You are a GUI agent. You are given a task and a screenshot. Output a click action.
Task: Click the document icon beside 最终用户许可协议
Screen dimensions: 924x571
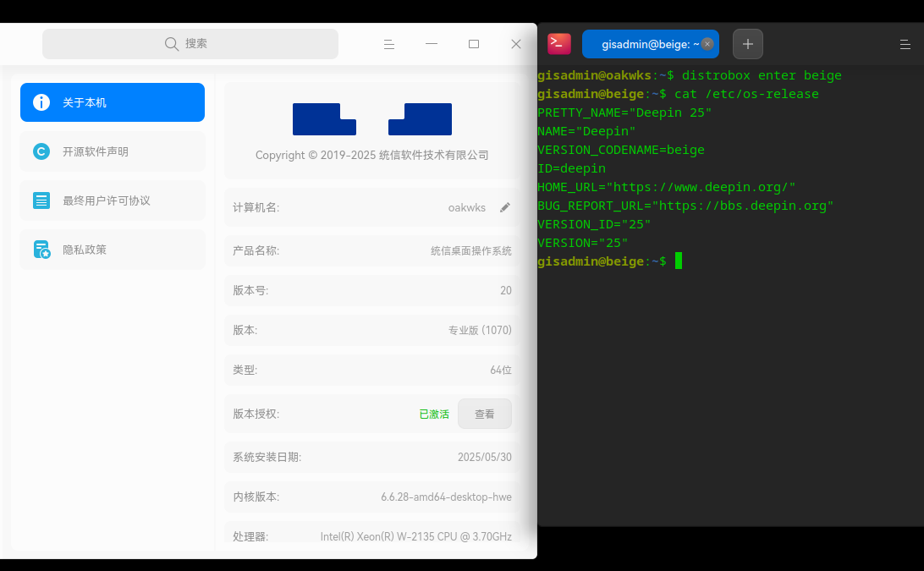click(x=41, y=200)
